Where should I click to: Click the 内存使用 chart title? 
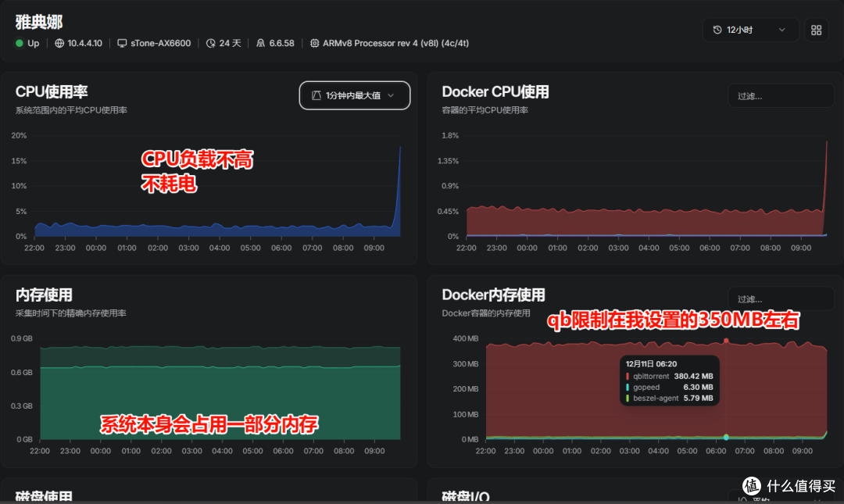44,295
